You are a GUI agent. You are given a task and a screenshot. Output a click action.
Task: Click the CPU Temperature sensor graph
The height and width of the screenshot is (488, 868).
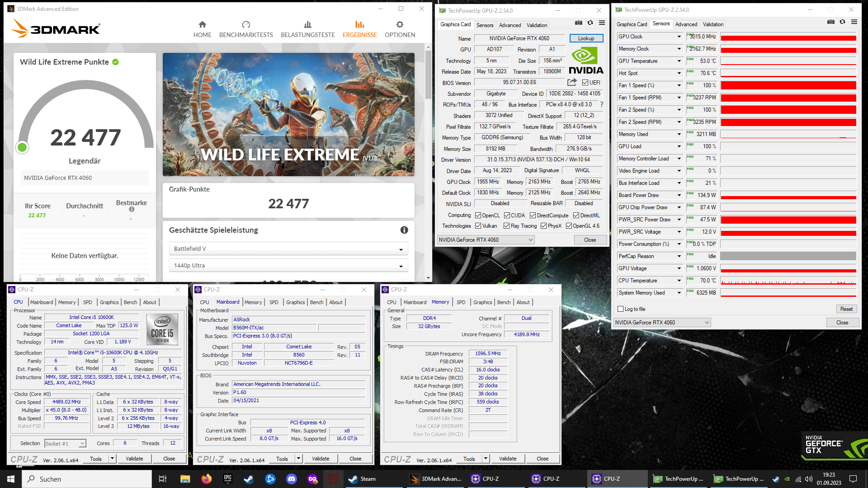pyautogui.click(x=788, y=281)
